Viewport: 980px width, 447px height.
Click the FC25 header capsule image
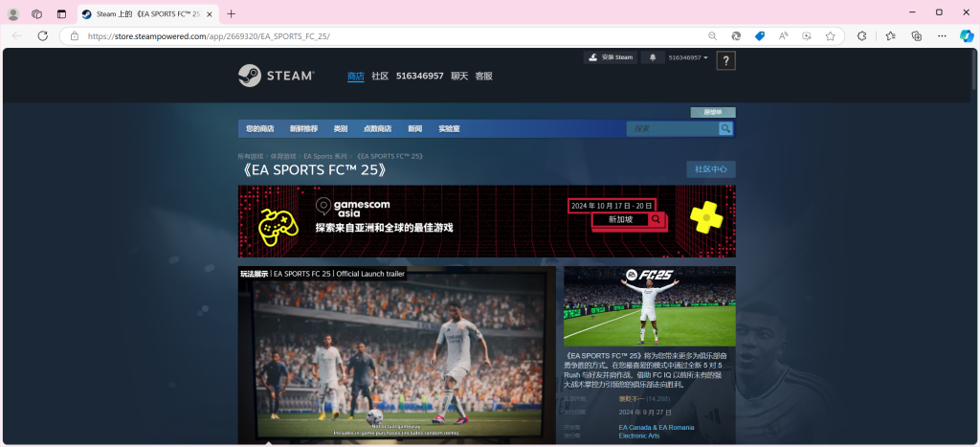tap(650, 306)
